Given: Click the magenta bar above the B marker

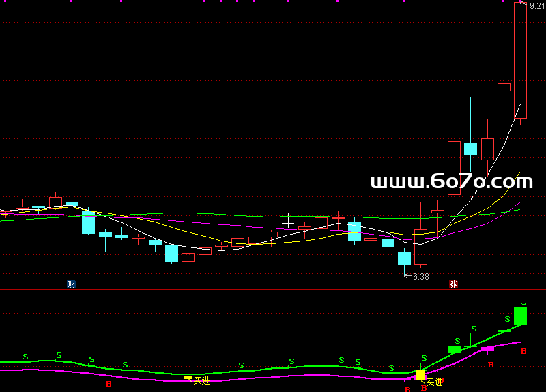Looking at the screenshot, I should (x=487, y=348).
